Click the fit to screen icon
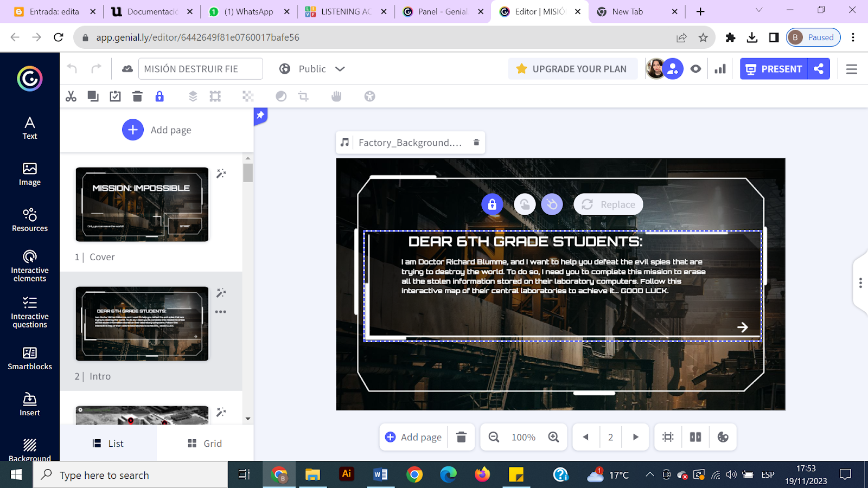The height and width of the screenshot is (488, 868). [668, 437]
